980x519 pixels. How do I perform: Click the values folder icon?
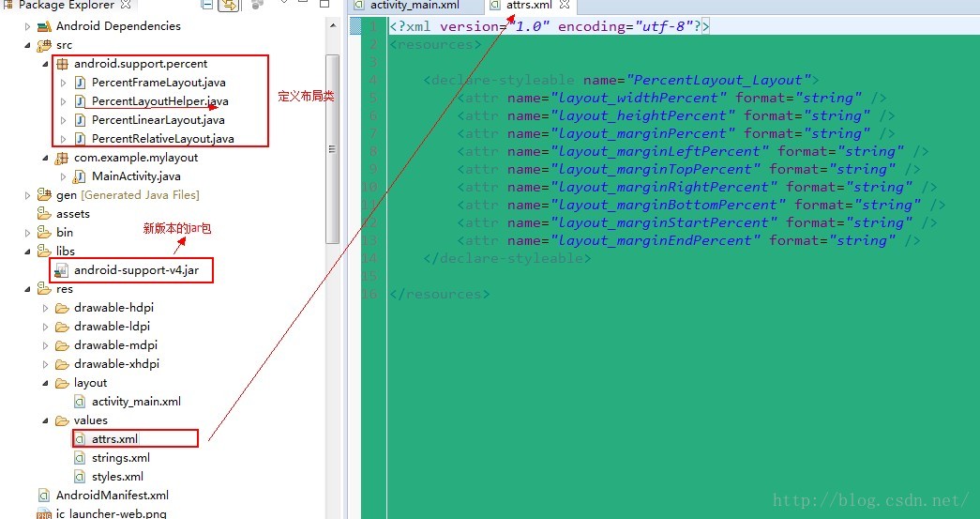(x=62, y=420)
